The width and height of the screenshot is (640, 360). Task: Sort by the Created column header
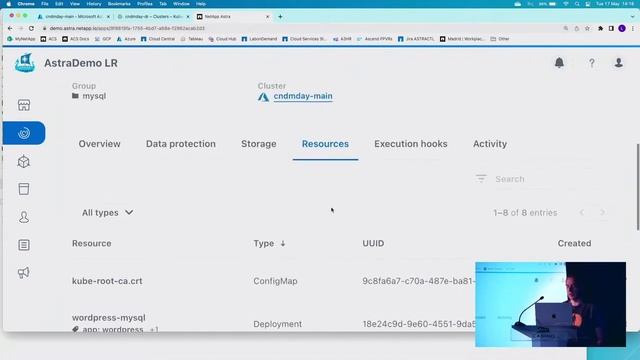574,243
